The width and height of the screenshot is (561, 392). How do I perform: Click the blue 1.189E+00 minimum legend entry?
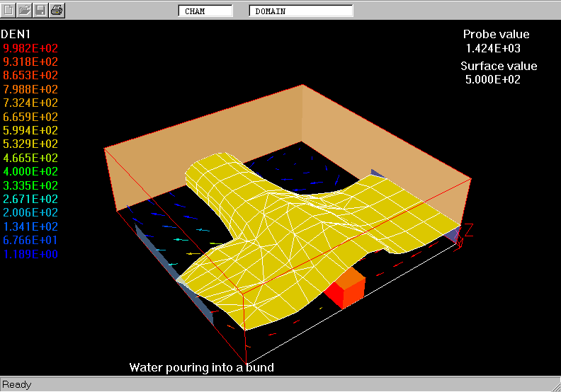(x=30, y=254)
